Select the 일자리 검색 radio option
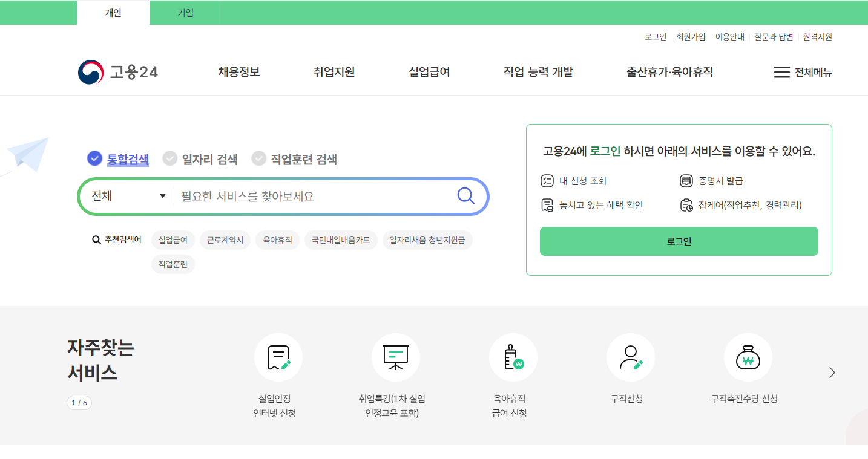Image resolution: width=868 pixels, height=459 pixels. pyautogui.click(x=170, y=158)
